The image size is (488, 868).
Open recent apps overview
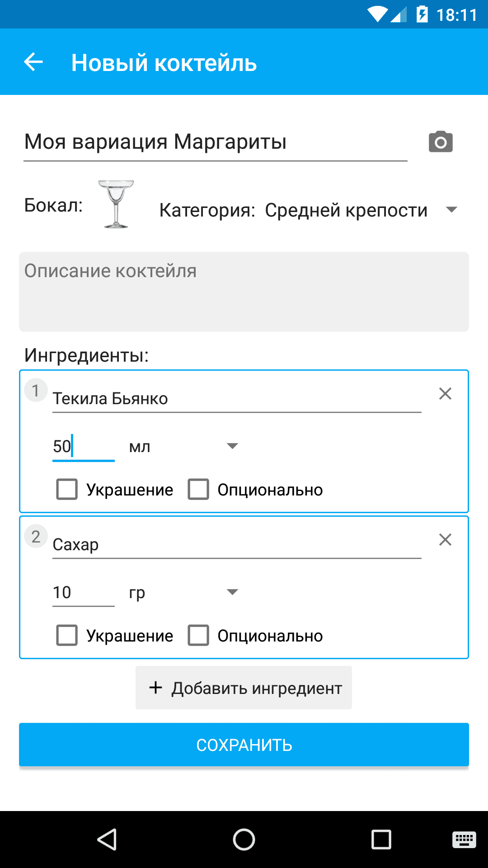click(381, 840)
